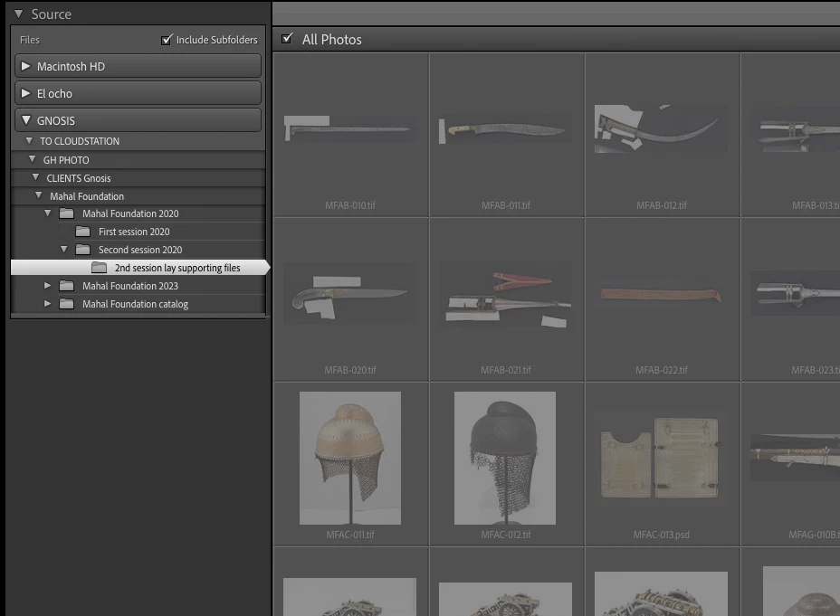Select the CLIENTS Gnosis row
This screenshot has width=840, height=616.
tap(138, 178)
